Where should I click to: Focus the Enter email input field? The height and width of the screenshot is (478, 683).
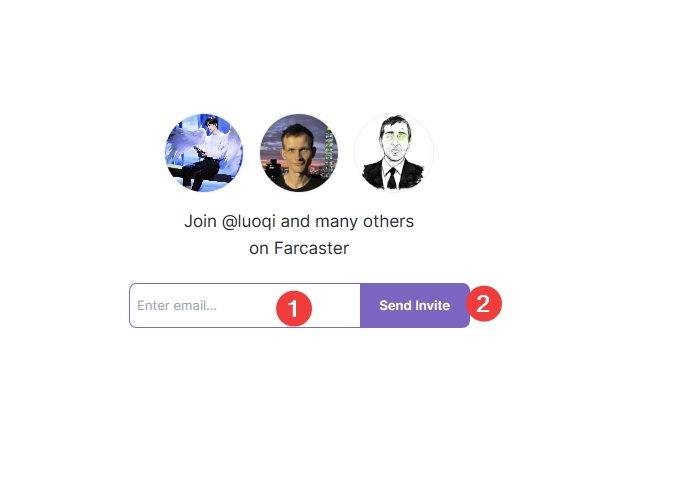point(245,305)
